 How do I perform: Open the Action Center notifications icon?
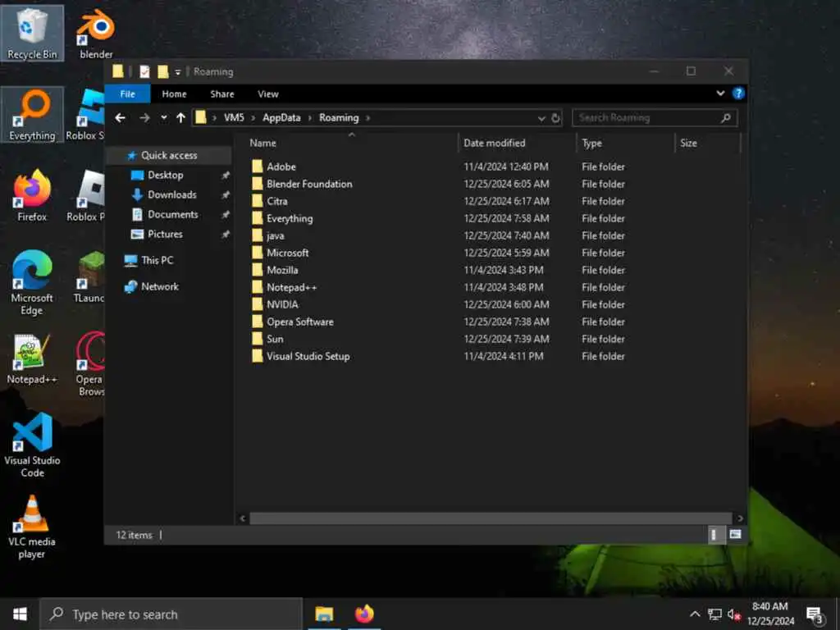[815, 614]
